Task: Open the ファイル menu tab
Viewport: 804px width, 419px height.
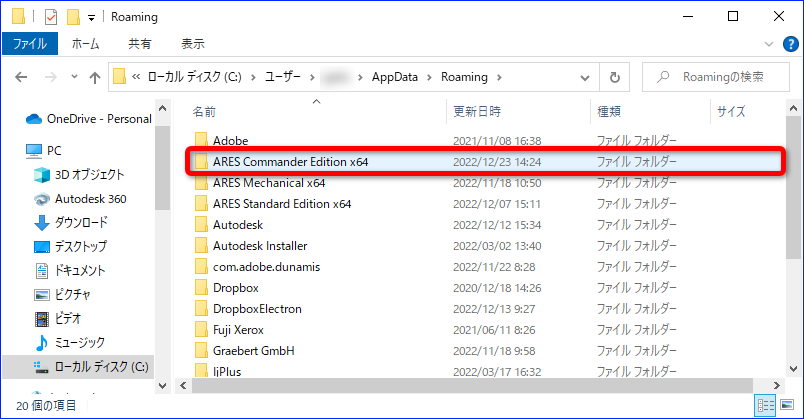Action: (x=30, y=44)
